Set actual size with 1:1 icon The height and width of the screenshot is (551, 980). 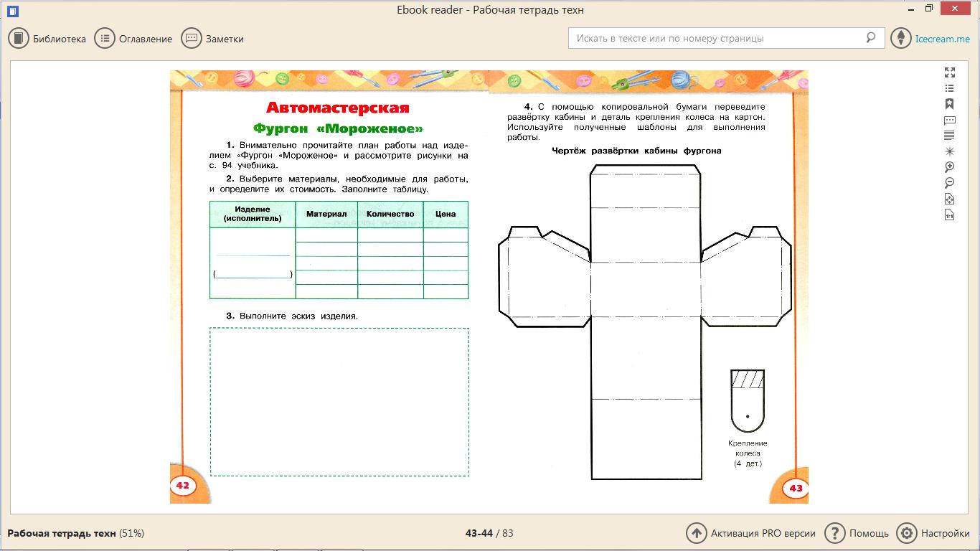point(950,215)
